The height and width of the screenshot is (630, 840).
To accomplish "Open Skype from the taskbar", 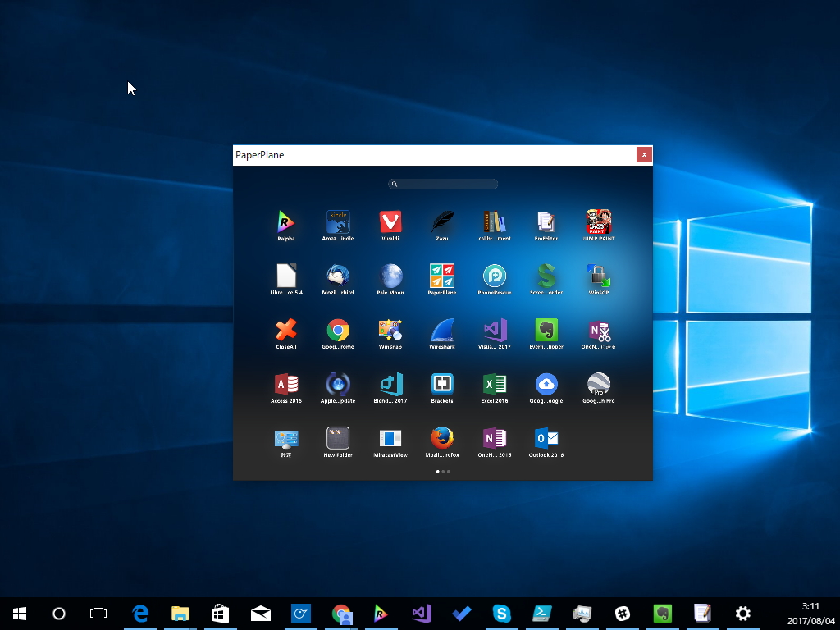I will click(502, 614).
